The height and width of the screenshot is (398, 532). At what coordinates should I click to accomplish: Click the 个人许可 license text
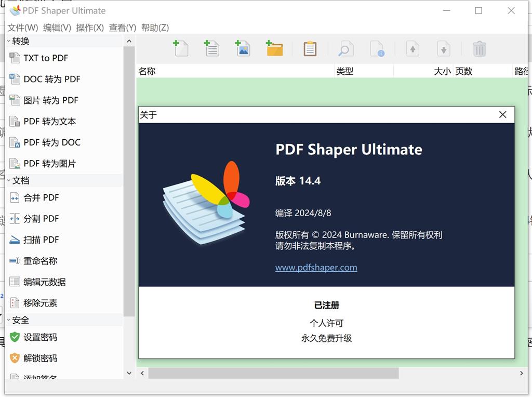[x=326, y=323]
